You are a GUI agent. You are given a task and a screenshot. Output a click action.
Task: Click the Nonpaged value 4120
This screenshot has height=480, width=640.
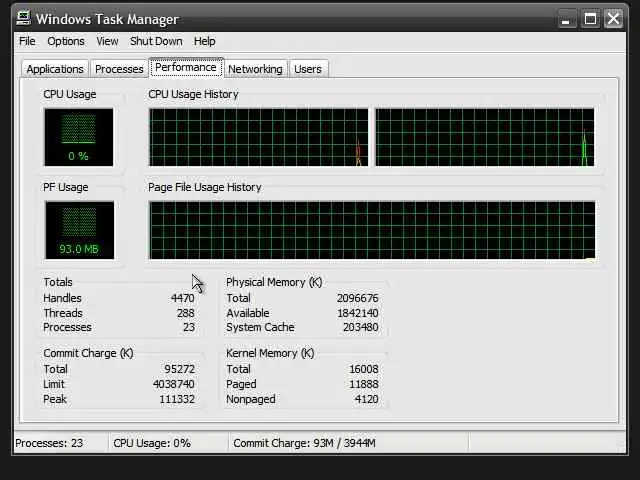point(367,399)
